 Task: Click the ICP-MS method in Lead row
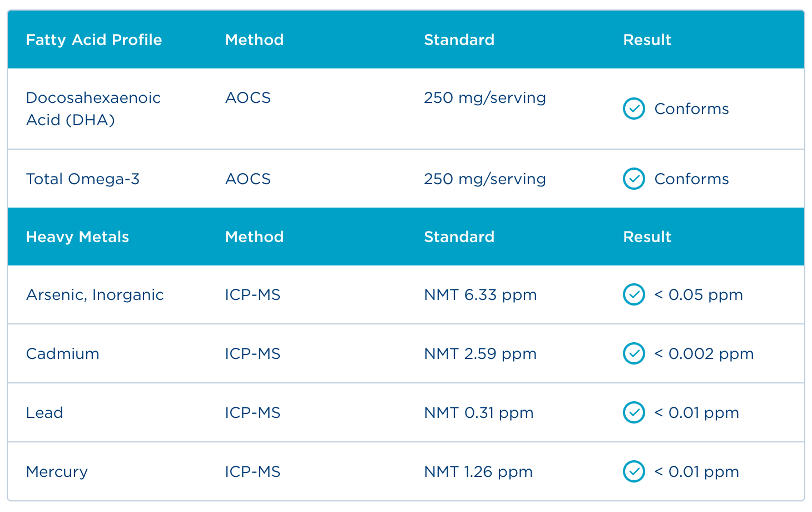coord(252,413)
